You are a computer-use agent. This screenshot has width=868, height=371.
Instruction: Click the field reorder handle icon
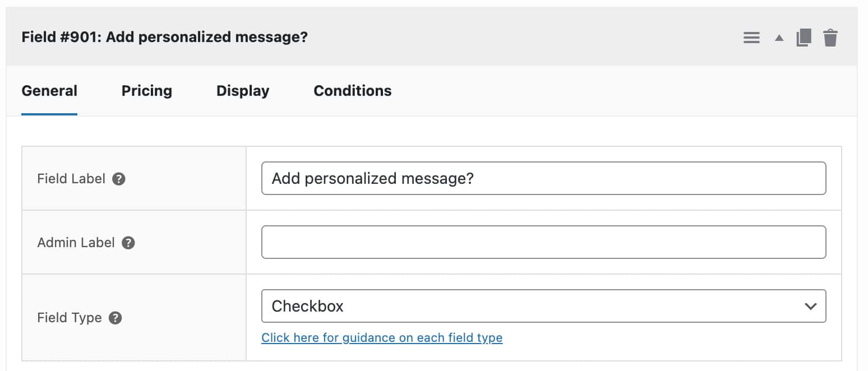[751, 37]
